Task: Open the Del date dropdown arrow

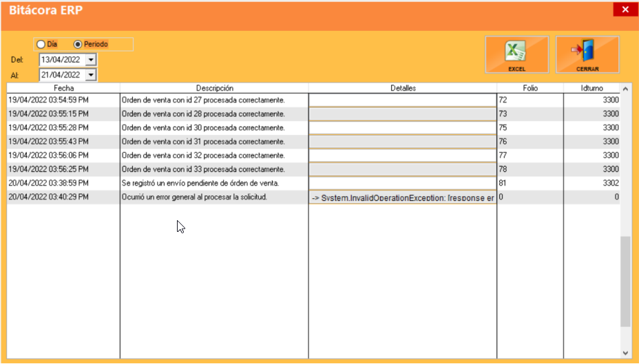Action: coord(91,60)
